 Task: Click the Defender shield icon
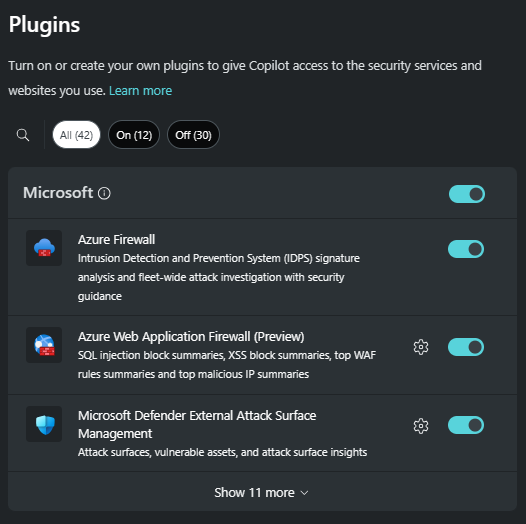pyautogui.click(x=44, y=424)
